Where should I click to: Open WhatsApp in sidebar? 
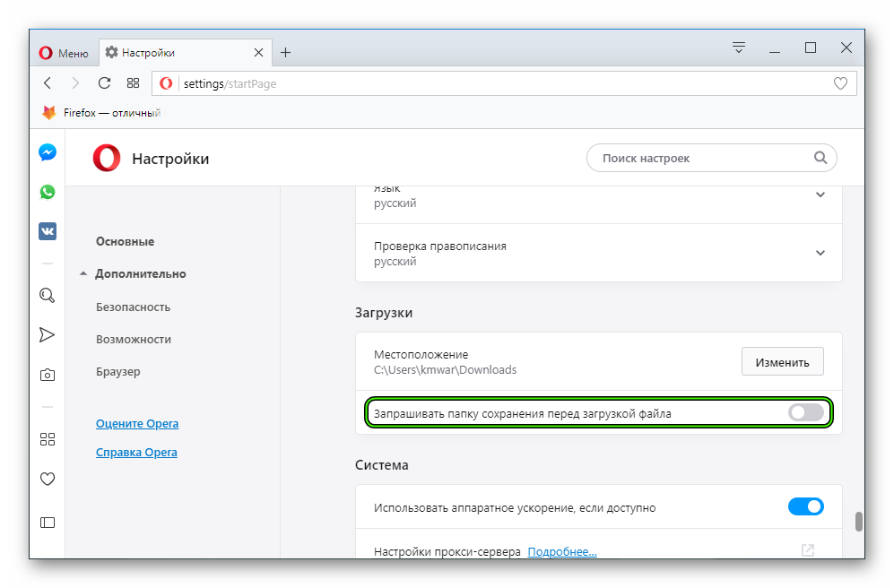pyautogui.click(x=48, y=192)
